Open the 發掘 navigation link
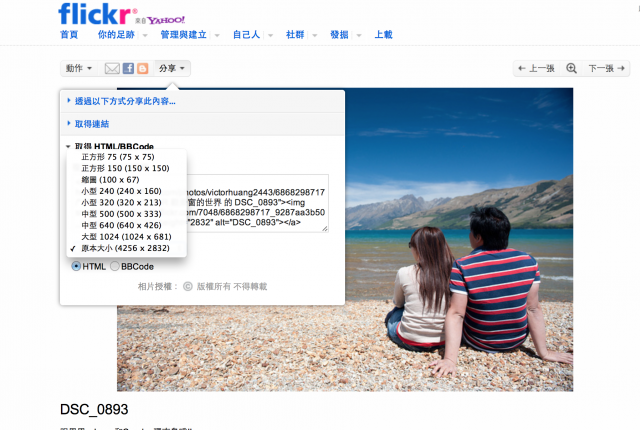The image size is (640, 430). tap(339, 35)
